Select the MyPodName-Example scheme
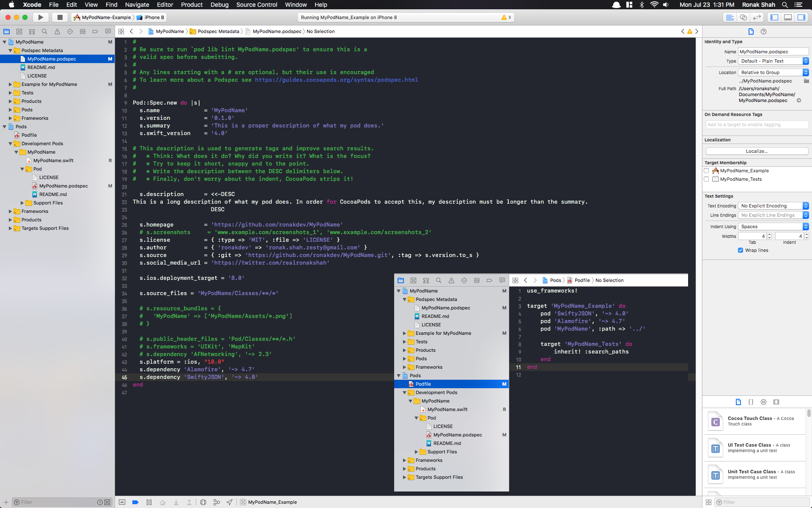The width and height of the screenshot is (812, 508). pos(103,17)
